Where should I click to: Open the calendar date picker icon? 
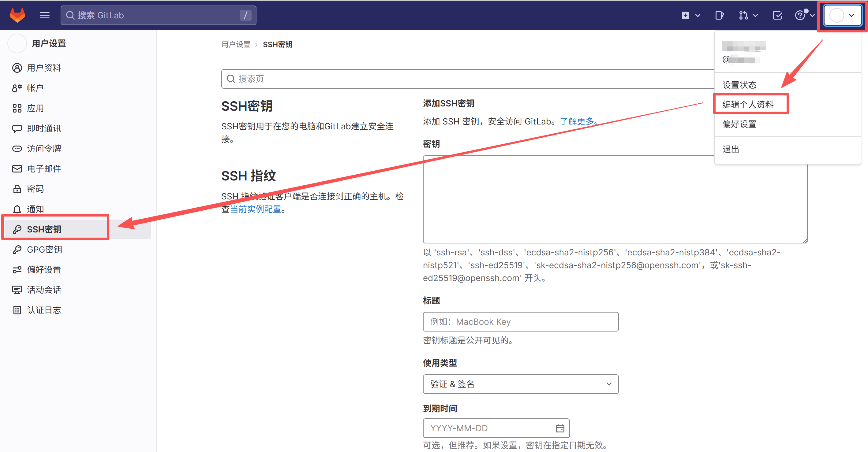pyautogui.click(x=560, y=428)
